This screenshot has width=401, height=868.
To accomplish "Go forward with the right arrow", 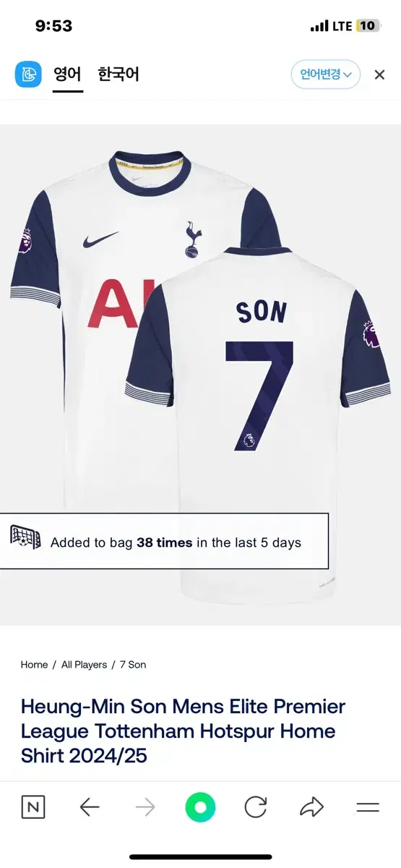I will tap(145, 807).
